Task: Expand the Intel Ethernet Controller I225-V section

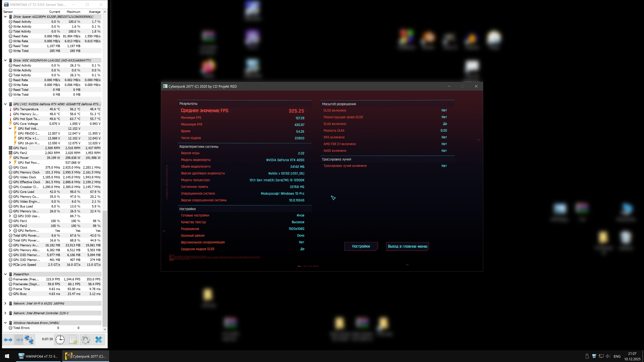Action: click(6, 313)
